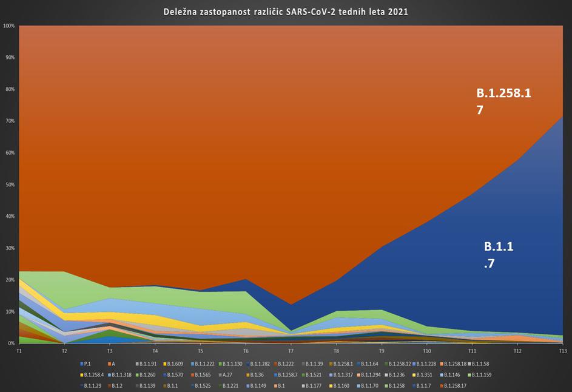Image resolution: width=572 pixels, height=392 pixels.
Task: Click the 100% vertical axis label
Action: click(x=8, y=26)
